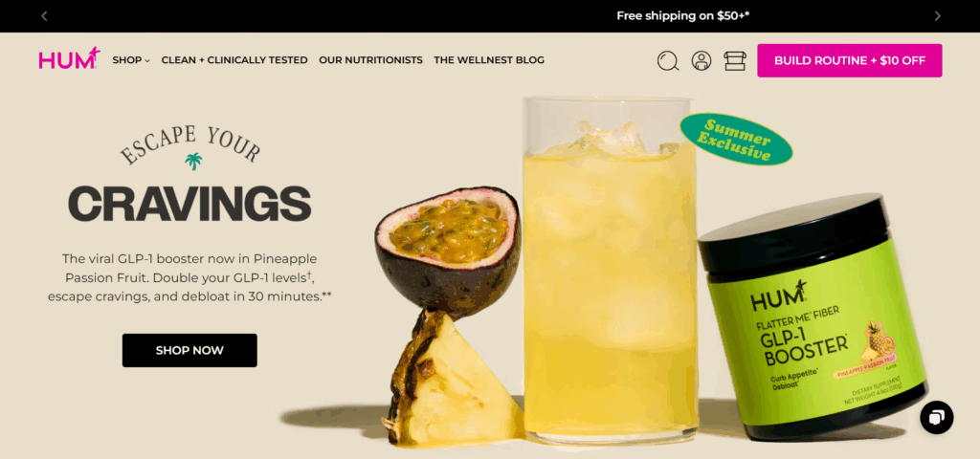Screen dimensions: 980x459
Task: Go to the HUM logo homepage
Action: [69, 58]
